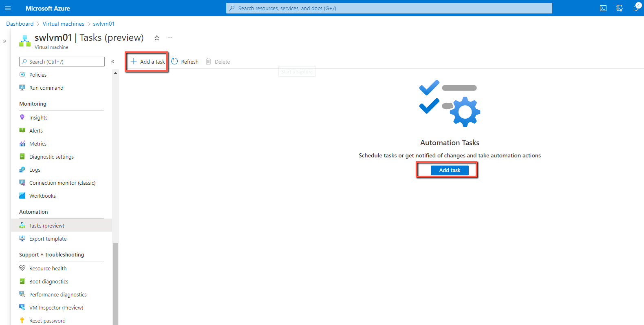Open Policies in the resource menu
Screen dimensions: 644x325
[x=38, y=75]
